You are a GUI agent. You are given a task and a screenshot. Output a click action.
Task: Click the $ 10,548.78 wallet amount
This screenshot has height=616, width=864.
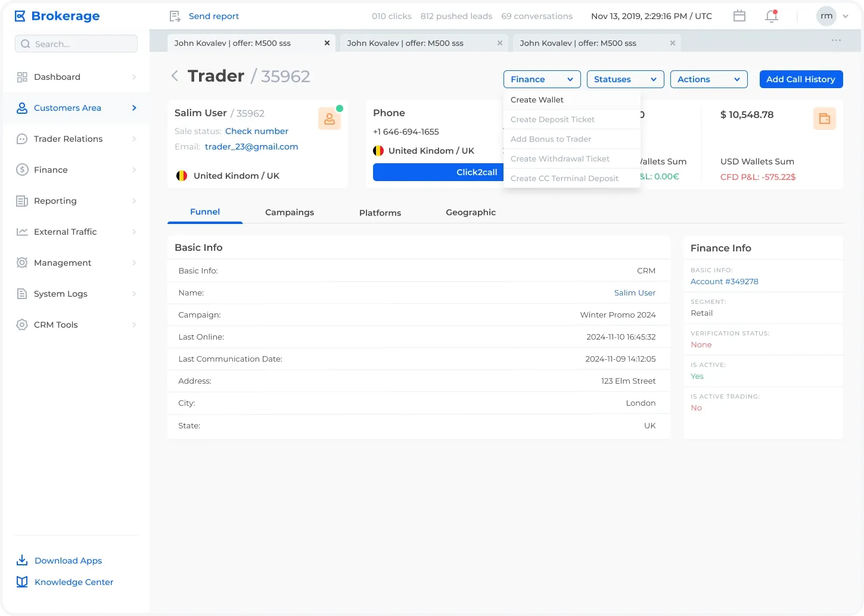(747, 114)
